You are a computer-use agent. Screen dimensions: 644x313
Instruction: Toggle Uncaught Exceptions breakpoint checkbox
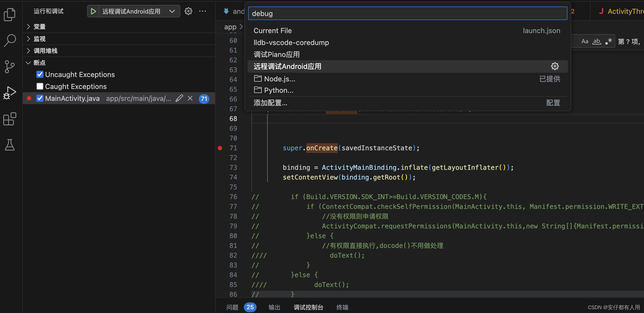40,74
